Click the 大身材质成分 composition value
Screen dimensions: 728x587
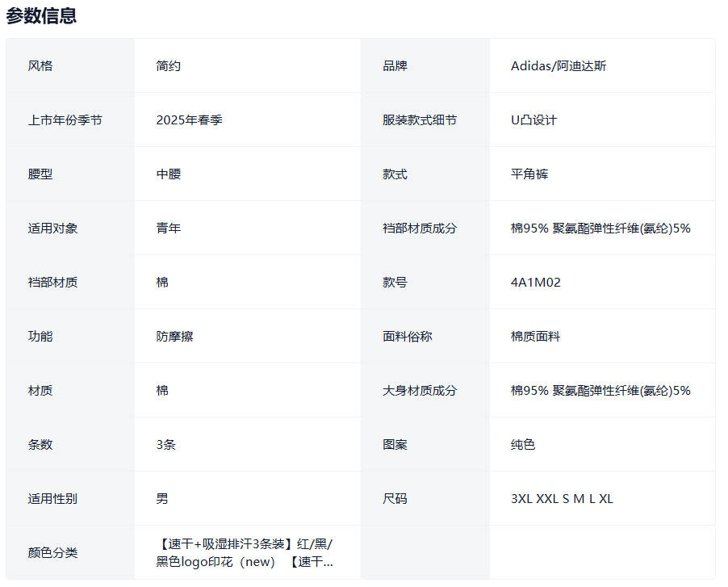(x=600, y=391)
